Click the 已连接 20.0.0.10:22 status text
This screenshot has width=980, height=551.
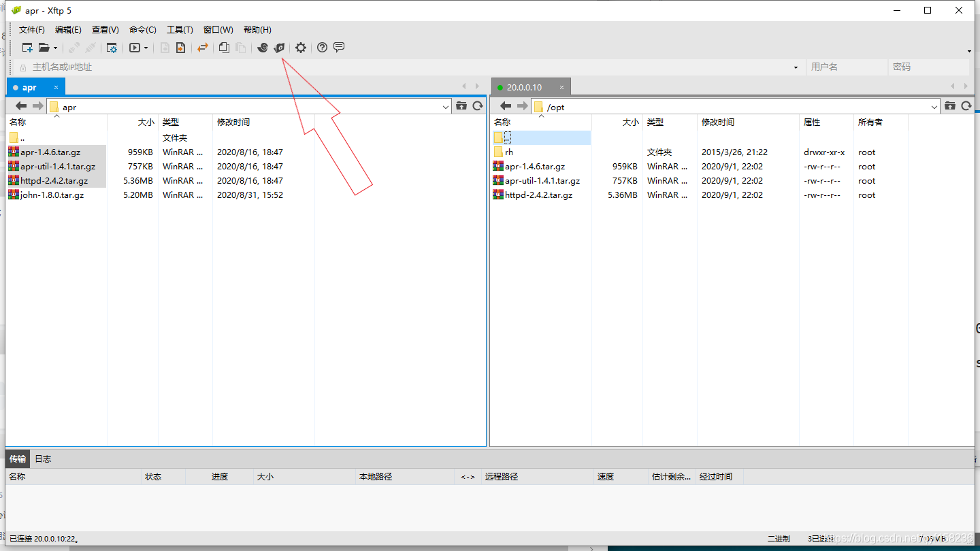[44, 539]
